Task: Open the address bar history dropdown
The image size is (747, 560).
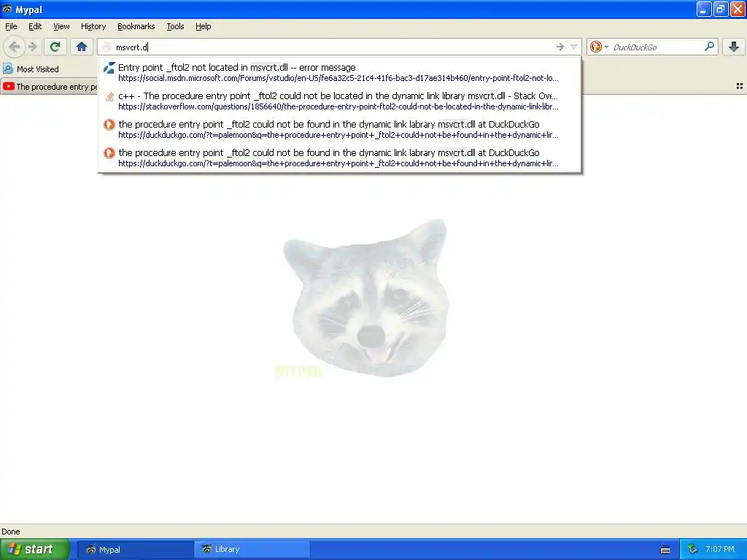Action: [x=573, y=47]
